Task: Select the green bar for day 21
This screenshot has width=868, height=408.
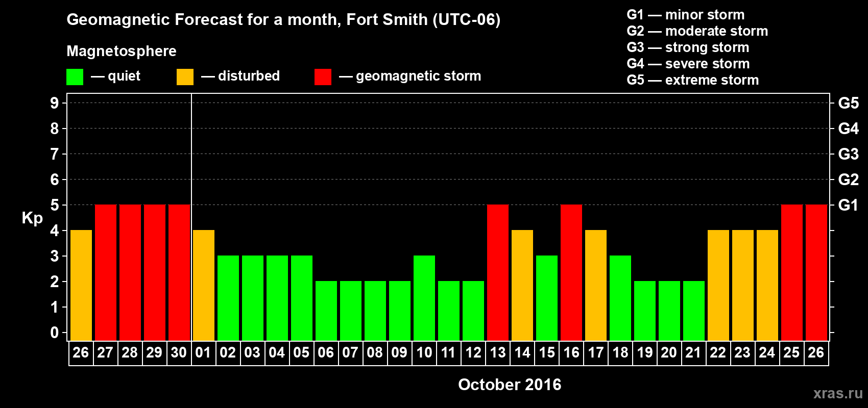Action: tap(694, 311)
